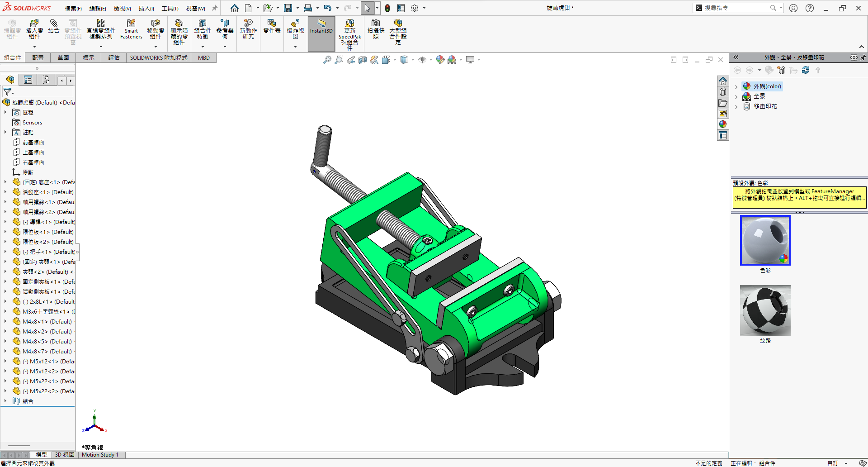Expand 移畫印花 decals tree node
The height and width of the screenshot is (467, 868).
pos(736,106)
